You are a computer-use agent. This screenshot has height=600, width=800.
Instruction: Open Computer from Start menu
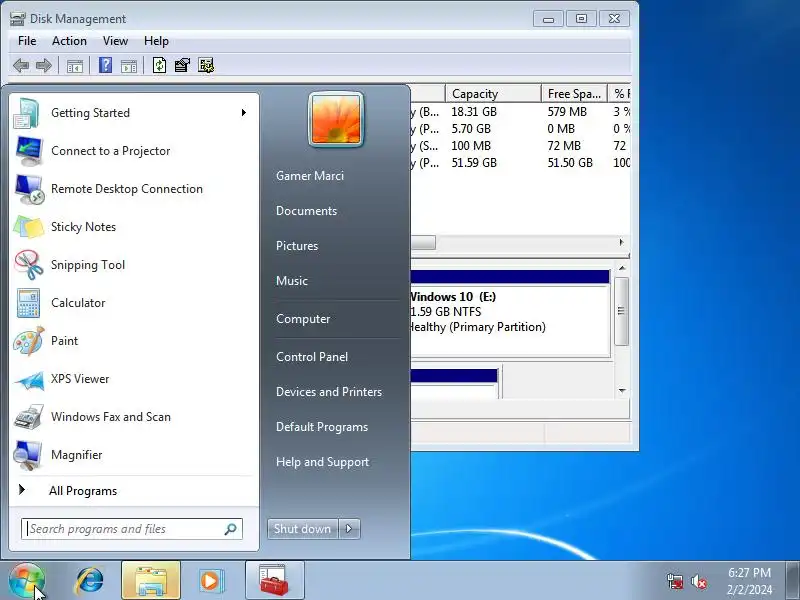(x=303, y=319)
